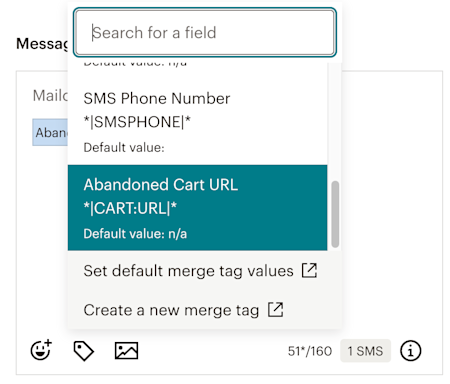
Task: Click external link icon beside Create new merge tag
Action: pos(275,310)
